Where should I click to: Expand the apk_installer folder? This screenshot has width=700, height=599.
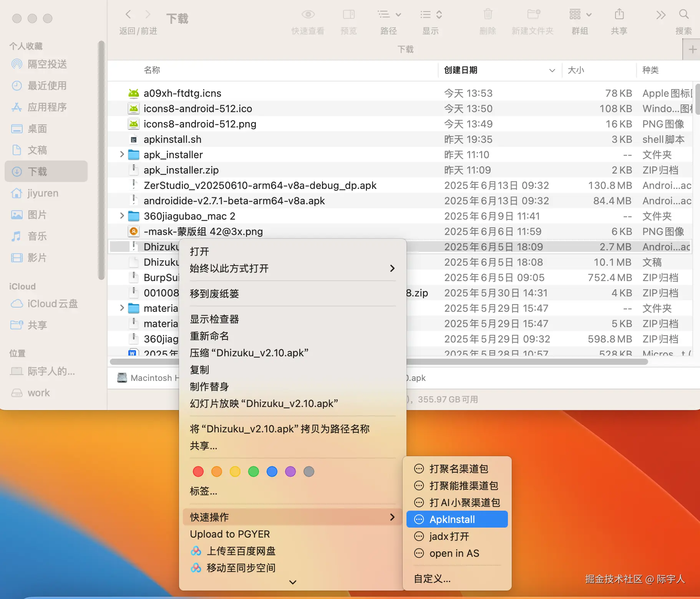(122, 154)
